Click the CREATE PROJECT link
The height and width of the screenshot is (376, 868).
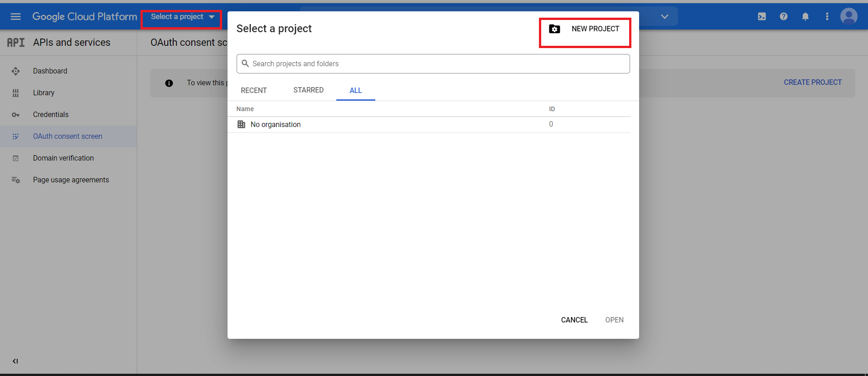812,83
